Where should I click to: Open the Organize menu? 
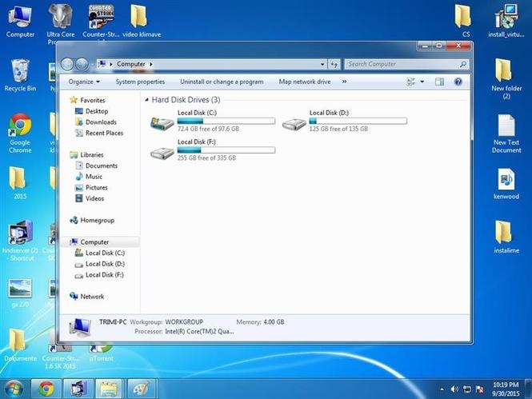tap(84, 82)
